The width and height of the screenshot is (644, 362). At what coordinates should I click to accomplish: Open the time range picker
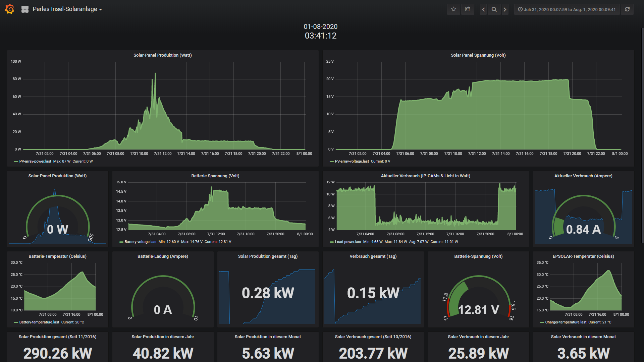(x=567, y=9)
